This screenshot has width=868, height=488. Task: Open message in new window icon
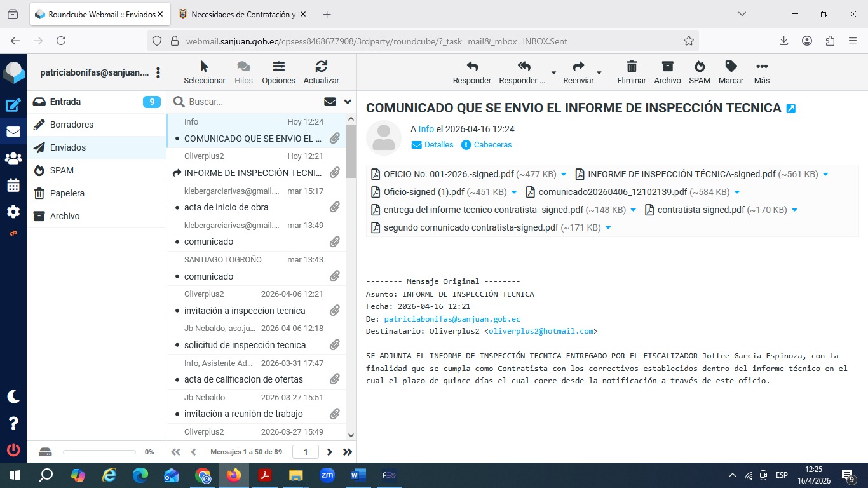791,109
